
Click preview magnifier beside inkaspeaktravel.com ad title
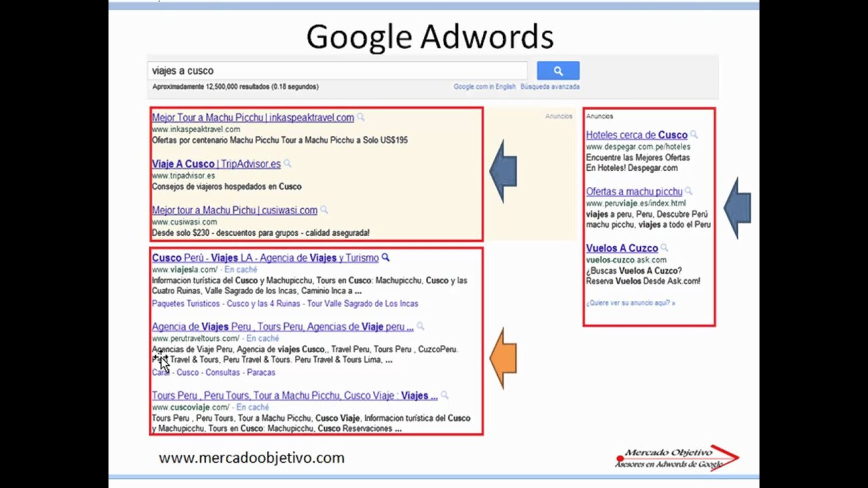click(x=361, y=117)
